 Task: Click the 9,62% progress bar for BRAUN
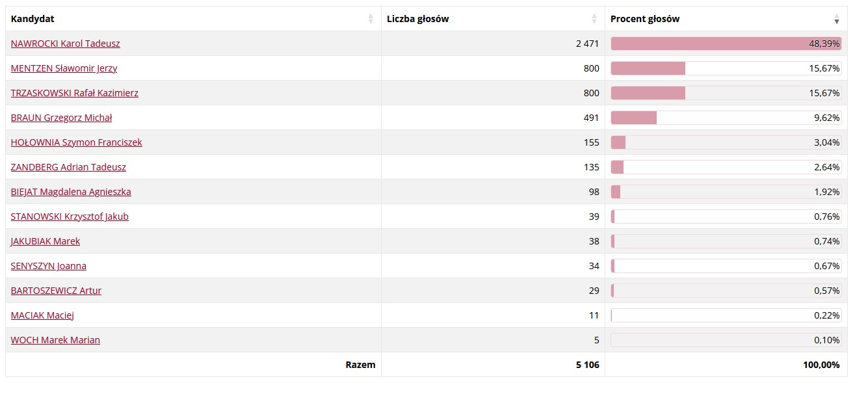click(726, 118)
